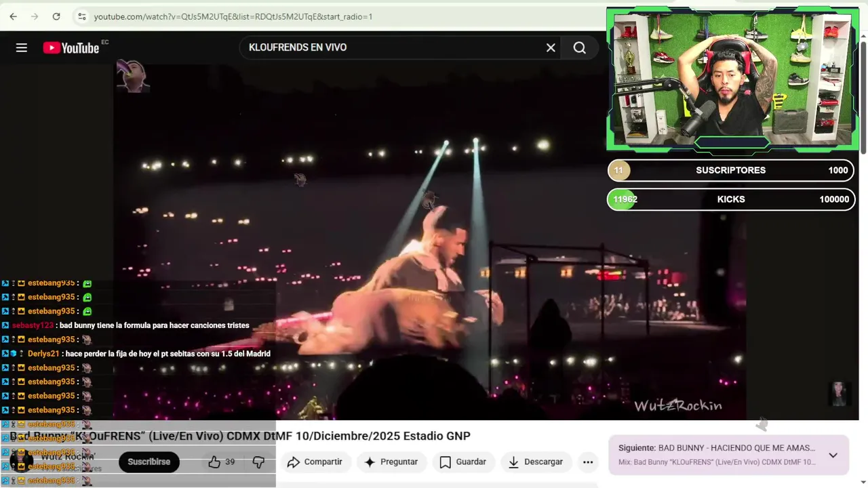Click the webcam overlay thumbnail
868x488 pixels.
pyautogui.click(x=732, y=79)
